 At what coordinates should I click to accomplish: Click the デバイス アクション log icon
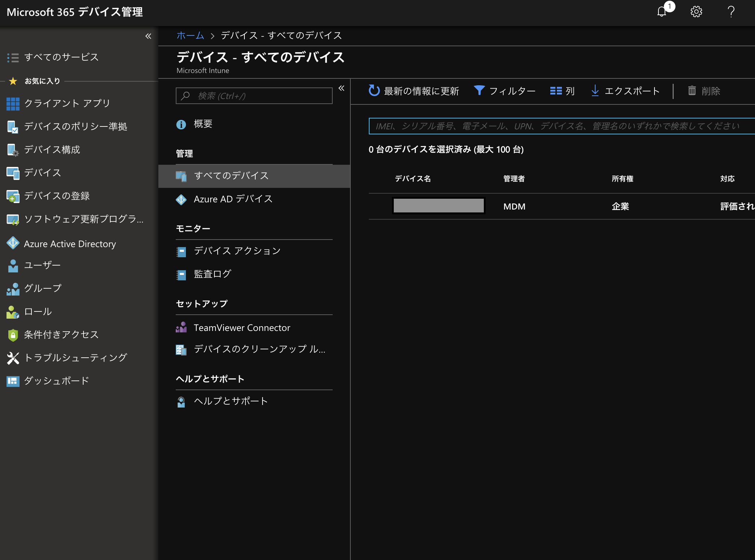[181, 252]
